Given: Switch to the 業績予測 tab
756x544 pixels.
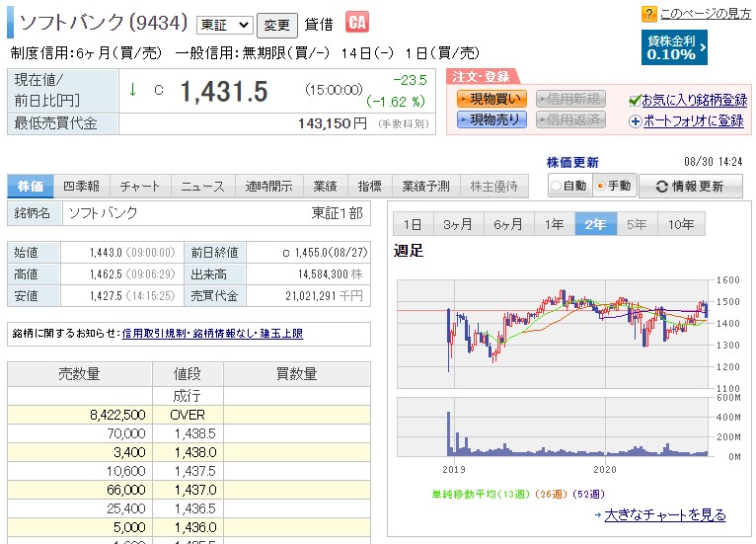Looking at the screenshot, I should point(425,187).
